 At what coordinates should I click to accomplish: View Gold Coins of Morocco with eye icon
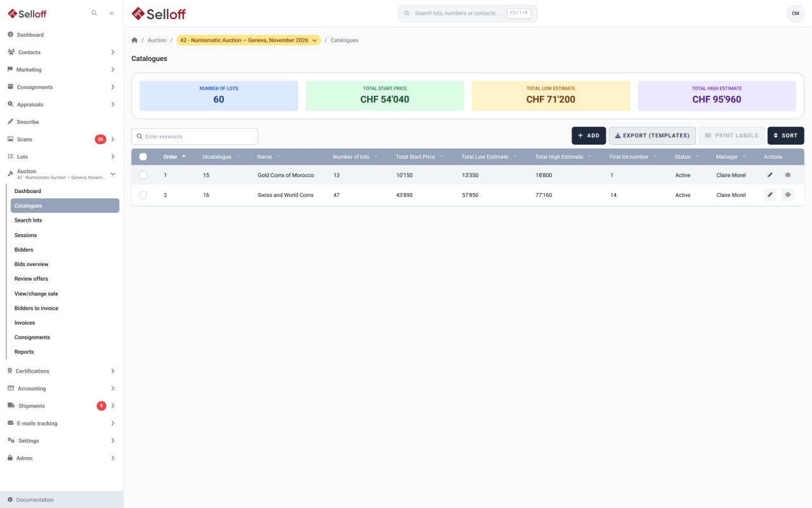point(788,175)
